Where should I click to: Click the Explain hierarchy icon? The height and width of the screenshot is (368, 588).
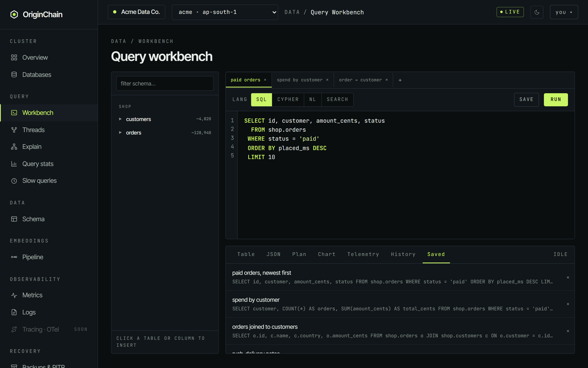(14, 147)
